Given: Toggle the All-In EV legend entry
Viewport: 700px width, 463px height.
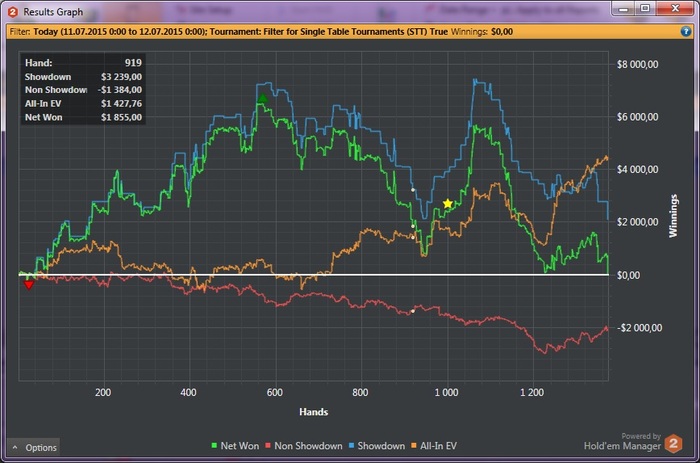Looking at the screenshot, I should 433,446.
